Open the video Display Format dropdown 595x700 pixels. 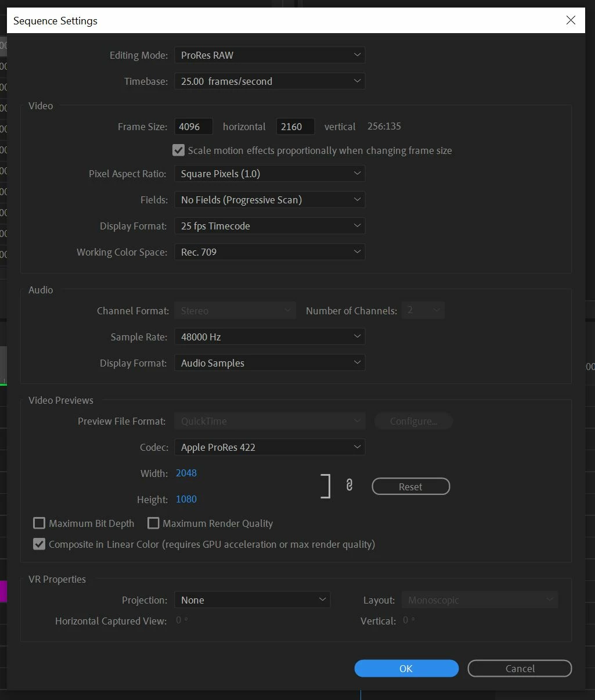[269, 226]
